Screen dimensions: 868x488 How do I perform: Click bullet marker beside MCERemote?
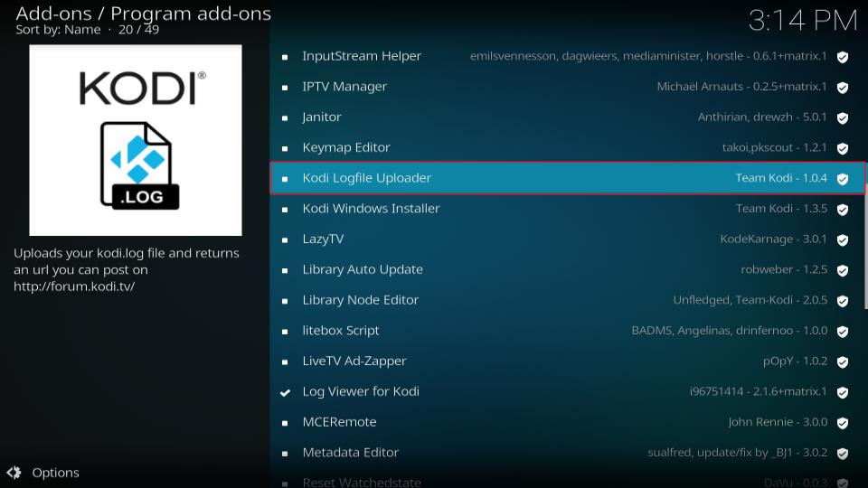(285, 423)
